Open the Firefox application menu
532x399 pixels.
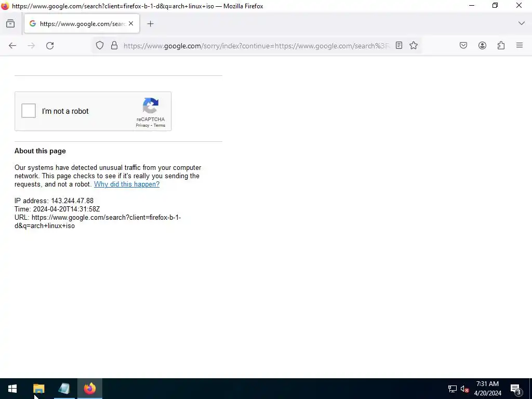520,45
